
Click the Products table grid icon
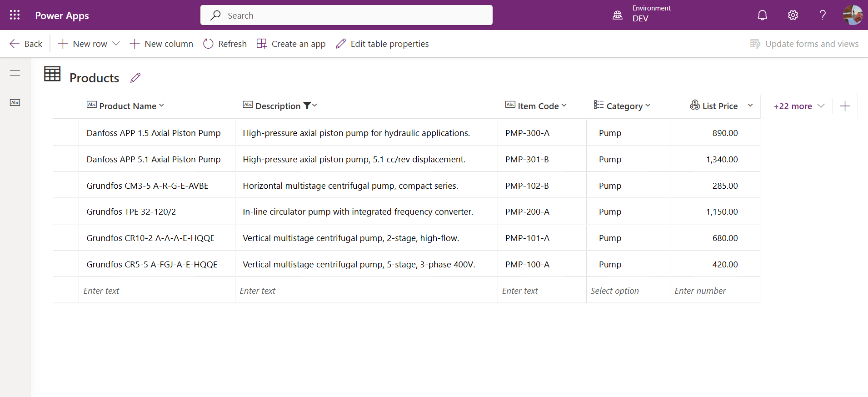tap(52, 74)
